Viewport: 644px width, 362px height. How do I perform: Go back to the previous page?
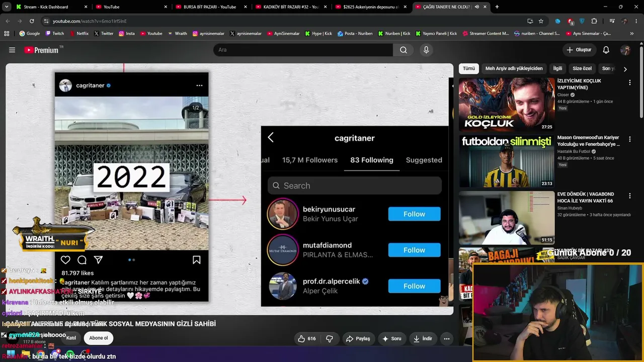click(x=8, y=21)
